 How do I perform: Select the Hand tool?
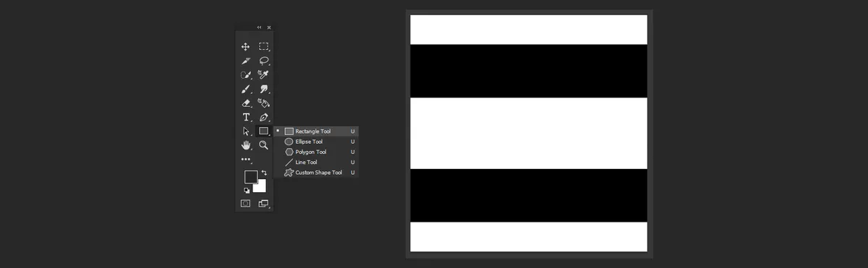pyautogui.click(x=246, y=145)
